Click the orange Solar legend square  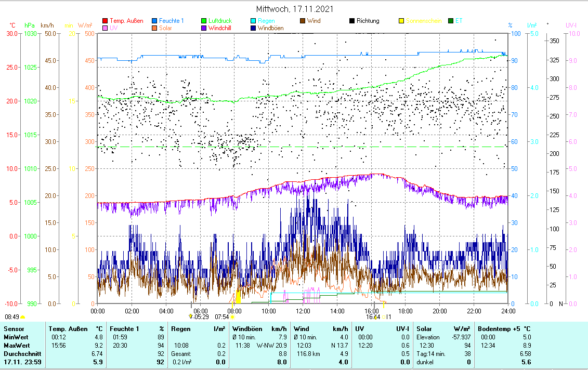pyautogui.click(x=154, y=28)
